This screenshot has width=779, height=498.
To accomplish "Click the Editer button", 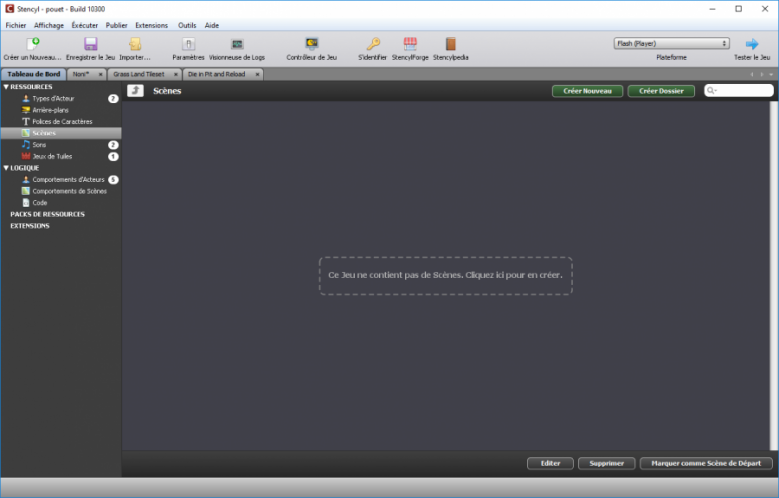I will (x=550, y=463).
